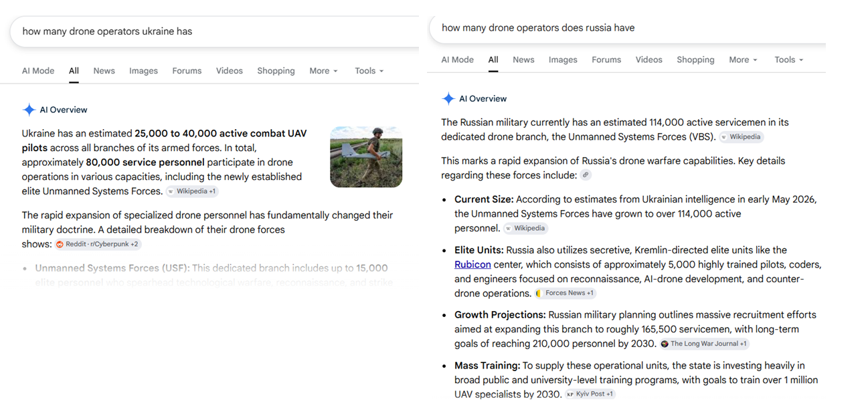Click 'Current Size:' bullet heading
The image size is (868, 416).
click(484, 199)
